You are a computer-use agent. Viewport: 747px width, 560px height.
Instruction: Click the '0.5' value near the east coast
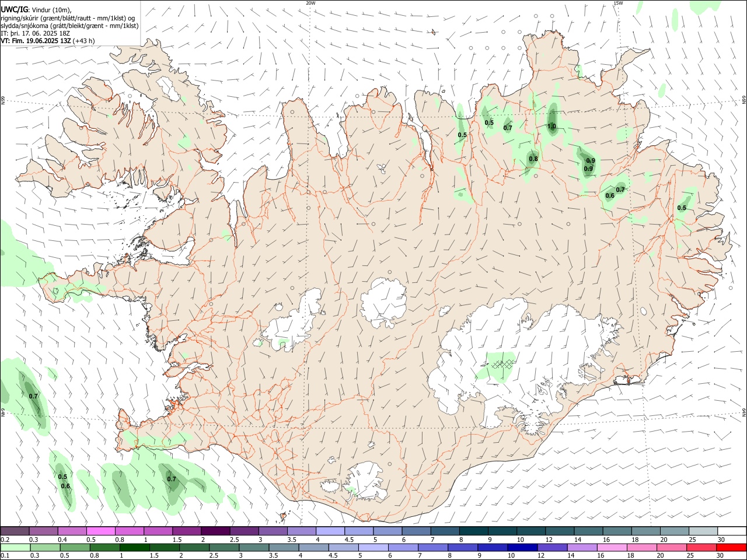click(682, 208)
